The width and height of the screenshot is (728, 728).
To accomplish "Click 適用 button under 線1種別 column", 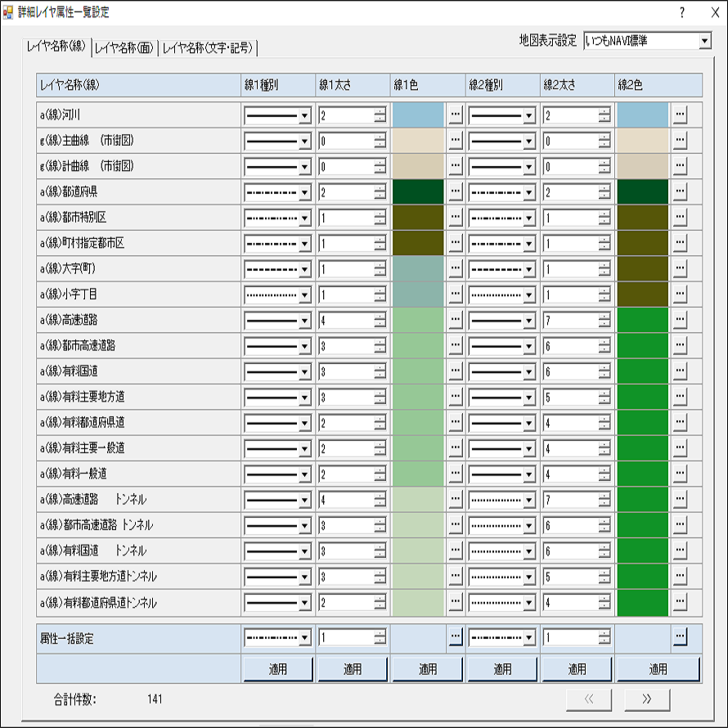I will click(277, 668).
